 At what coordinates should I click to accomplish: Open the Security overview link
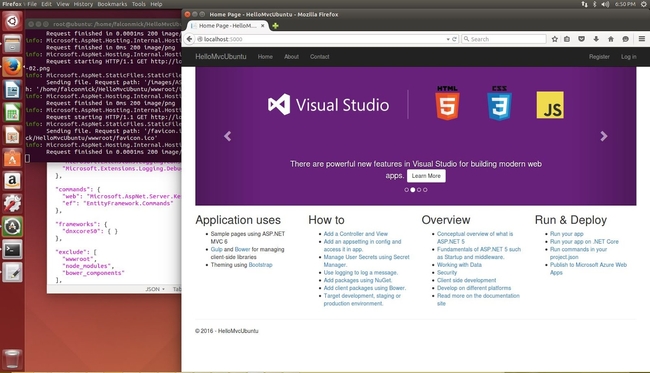pyautogui.click(x=447, y=273)
